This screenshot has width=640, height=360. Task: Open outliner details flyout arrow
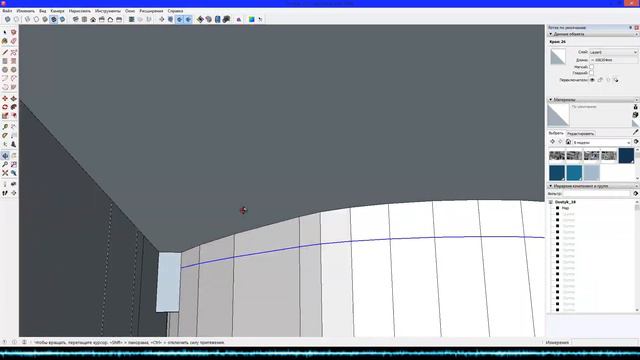(636, 193)
